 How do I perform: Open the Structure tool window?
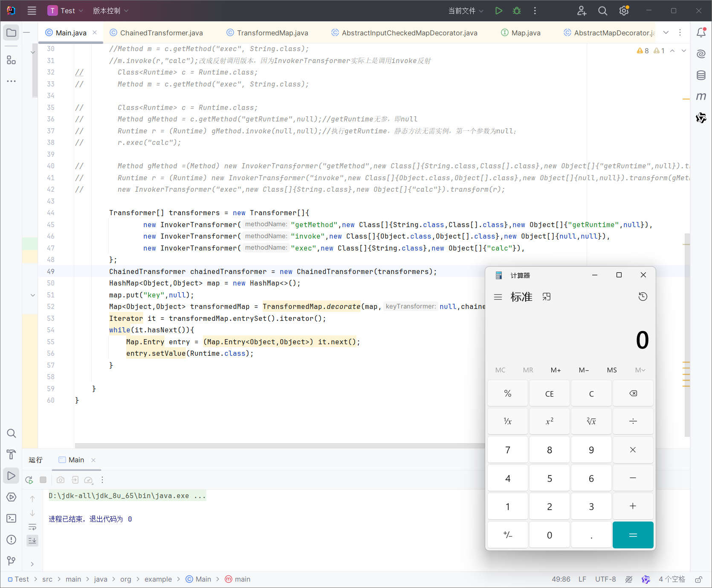click(12, 60)
